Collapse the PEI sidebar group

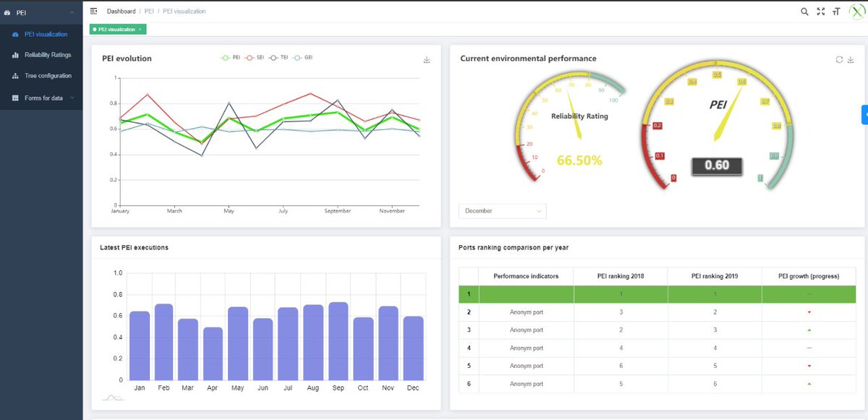click(x=41, y=12)
